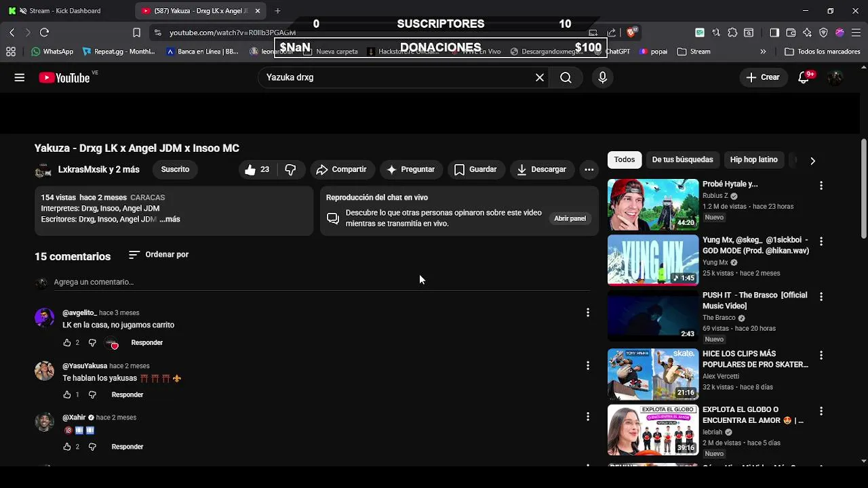This screenshot has width=868, height=488.
Task: Open a new browser tab
Action: 277,11
